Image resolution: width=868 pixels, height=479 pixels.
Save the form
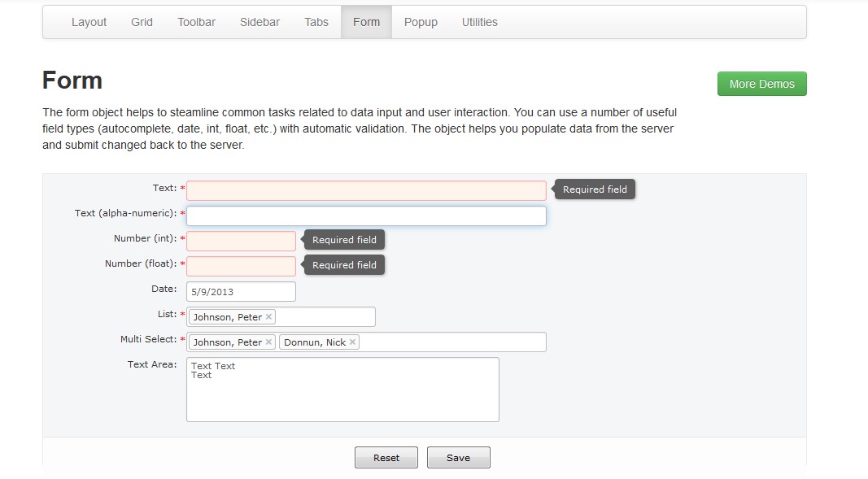click(458, 458)
